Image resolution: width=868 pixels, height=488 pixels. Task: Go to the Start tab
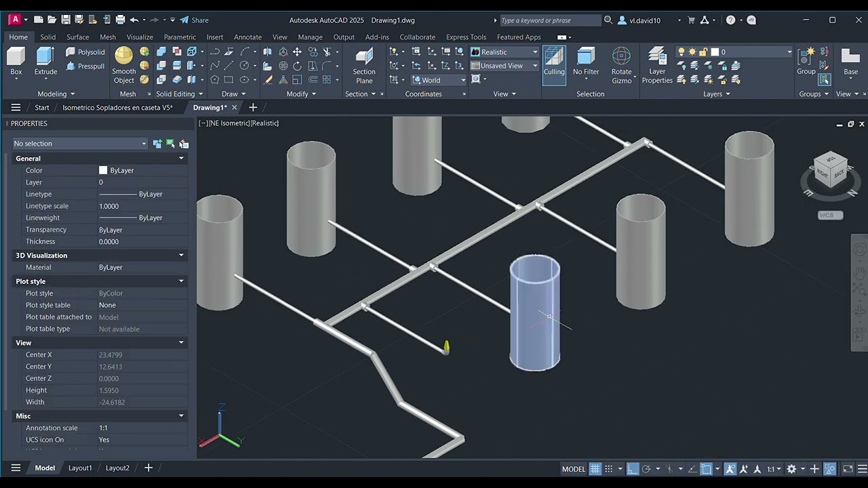(42, 108)
